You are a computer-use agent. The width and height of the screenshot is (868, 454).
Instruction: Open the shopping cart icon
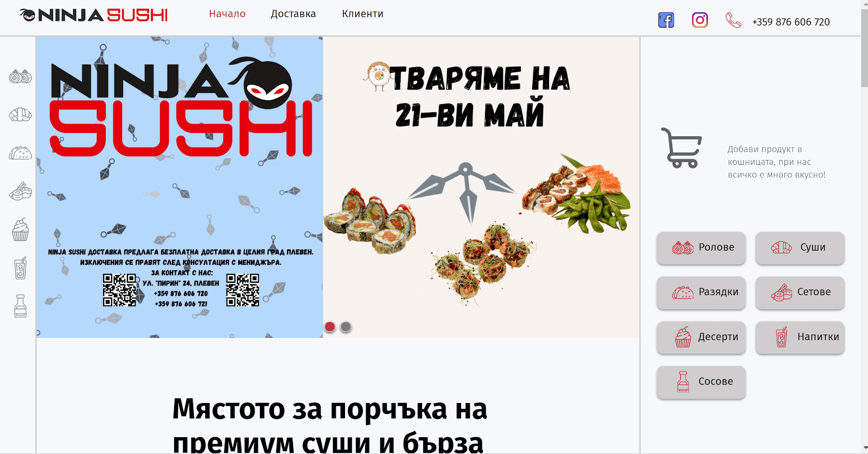[x=681, y=148]
